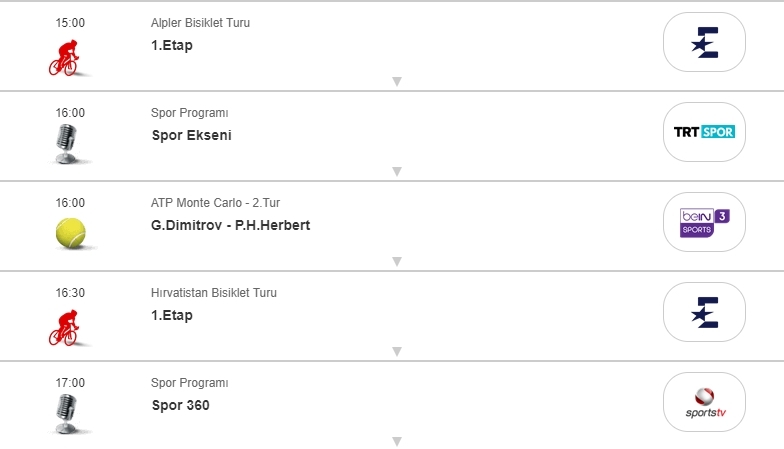Image resolution: width=784 pixels, height=449 pixels.
Task: Select the Spor 360 program title
Action: [180, 405]
